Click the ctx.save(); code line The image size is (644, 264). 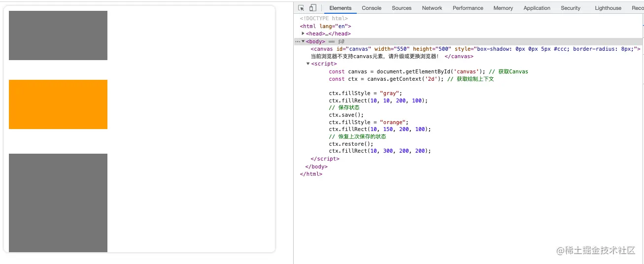[x=345, y=115]
